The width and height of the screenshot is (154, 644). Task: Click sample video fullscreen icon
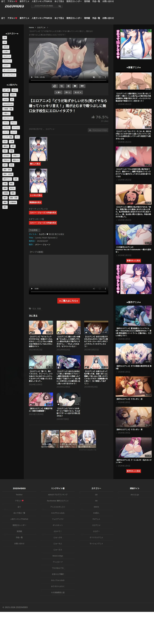click(100, 289)
